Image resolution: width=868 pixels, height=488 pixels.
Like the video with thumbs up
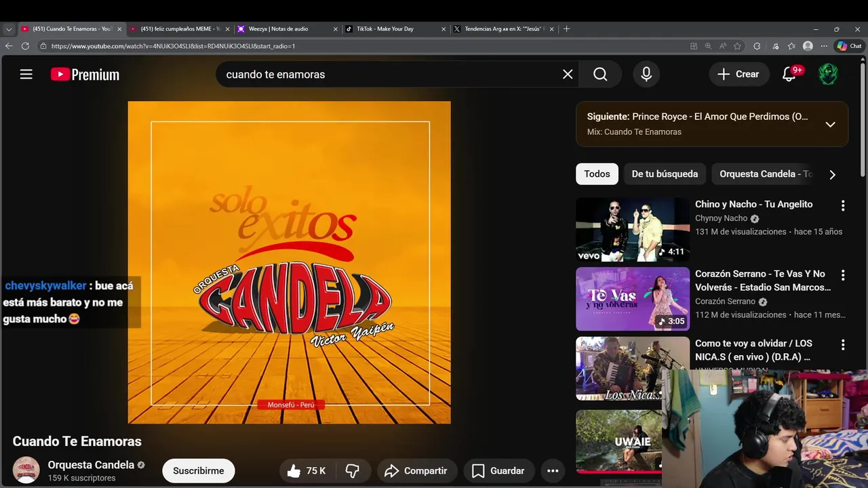(x=307, y=471)
